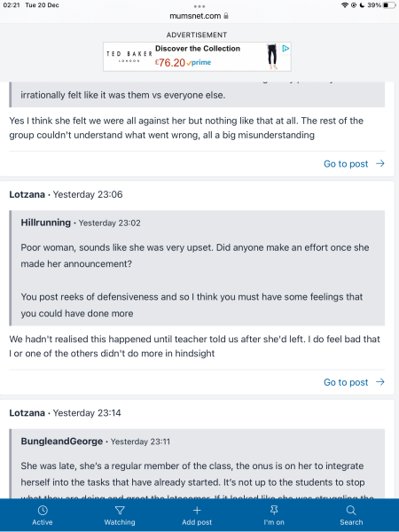Open the Active clock icon
Image resolution: width=399 pixels, height=532 pixels.
click(43, 511)
